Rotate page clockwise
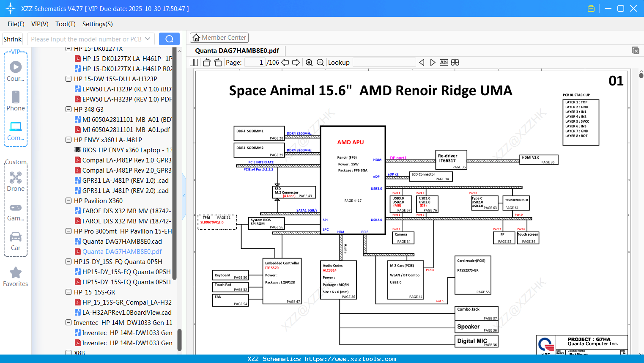 (x=218, y=63)
